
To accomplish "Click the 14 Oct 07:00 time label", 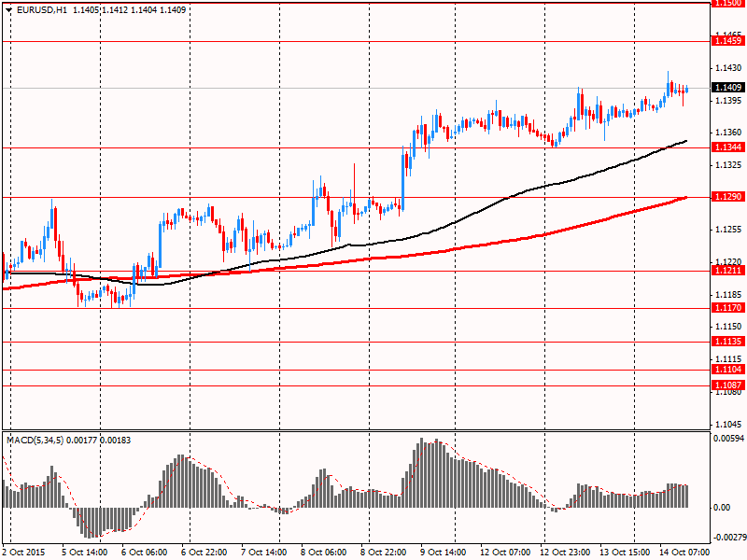I will coord(684,553).
